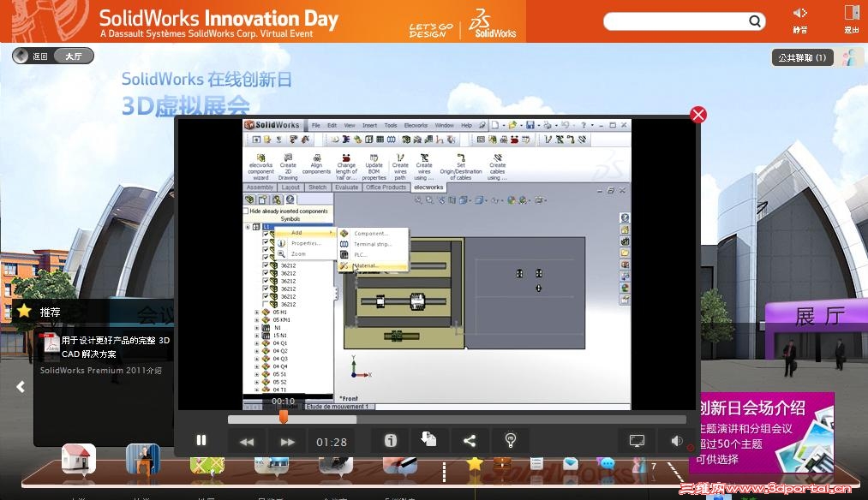Open the notes list icon in dock

point(536,463)
